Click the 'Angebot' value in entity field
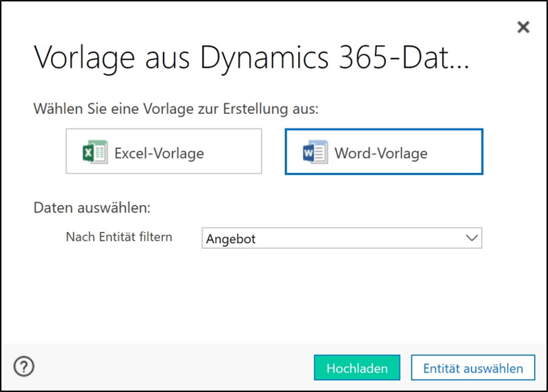This screenshot has height=392, width=548. click(x=231, y=239)
